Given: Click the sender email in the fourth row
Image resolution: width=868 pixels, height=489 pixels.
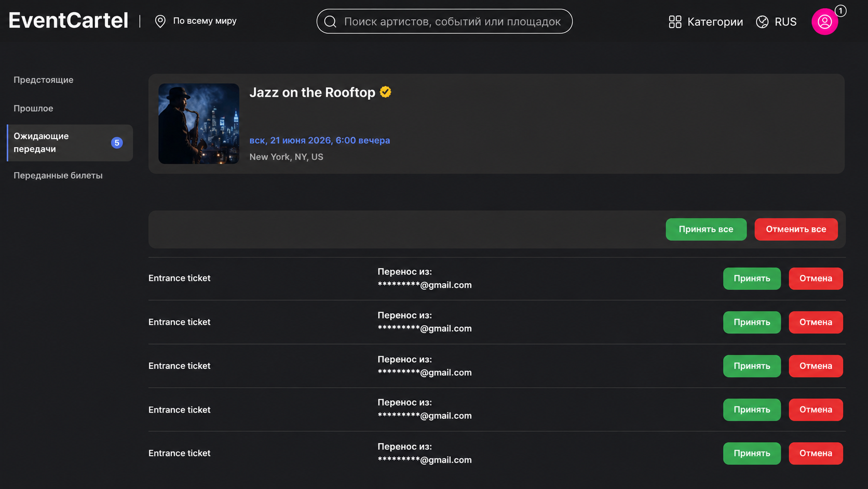Looking at the screenshot, I should point(425,416).
